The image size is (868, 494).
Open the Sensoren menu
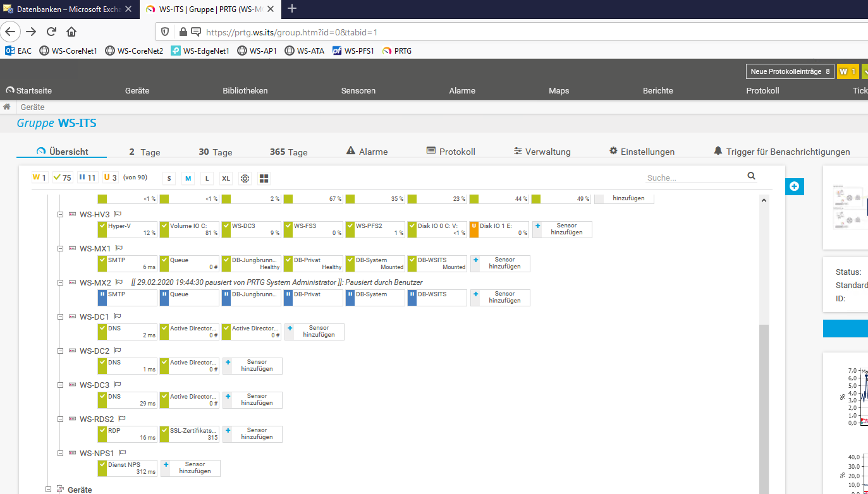[358, 90]
